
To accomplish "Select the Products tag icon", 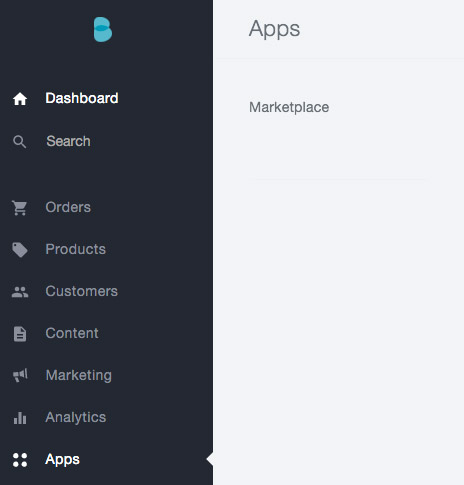I will [20, 250].
